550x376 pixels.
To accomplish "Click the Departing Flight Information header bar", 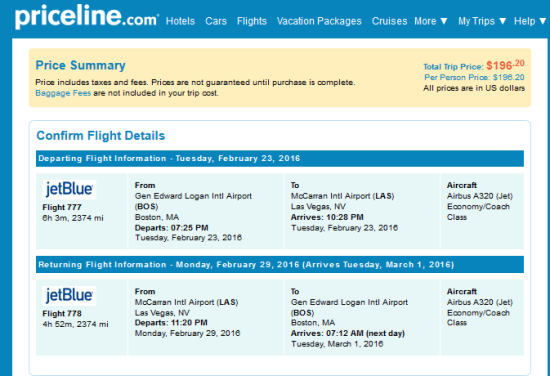I will tap(280, 159).
